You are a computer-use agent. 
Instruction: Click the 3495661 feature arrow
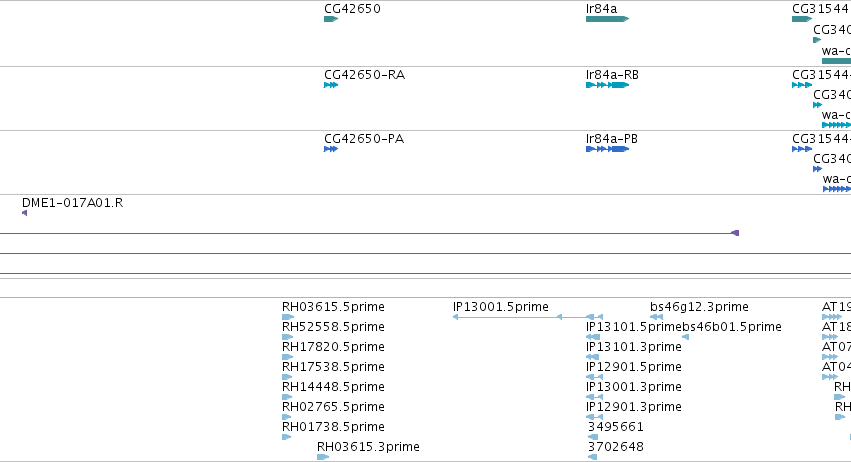tap(593, 437)
